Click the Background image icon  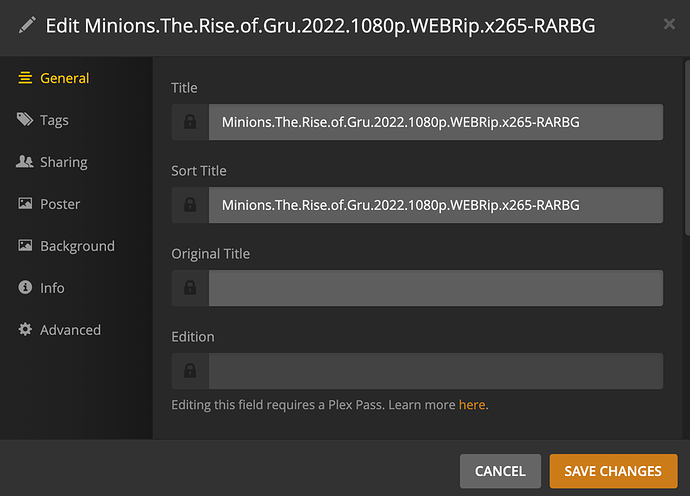point(25,246)
